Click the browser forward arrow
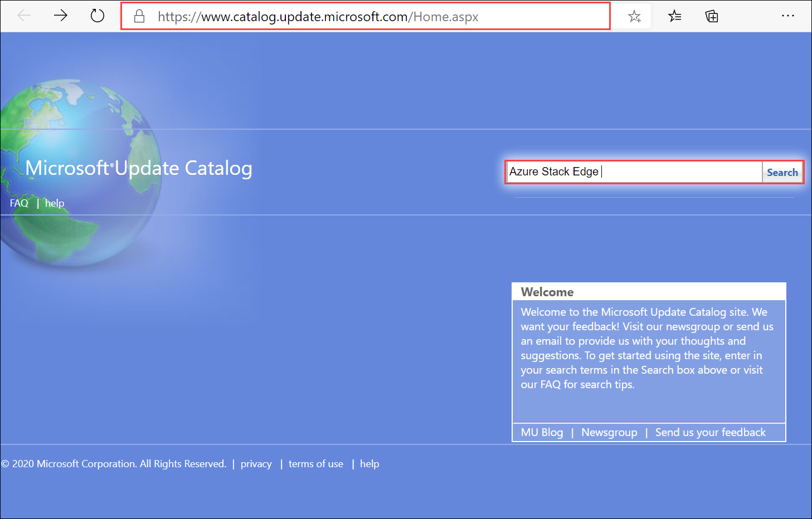 click(x=61, y=16)
